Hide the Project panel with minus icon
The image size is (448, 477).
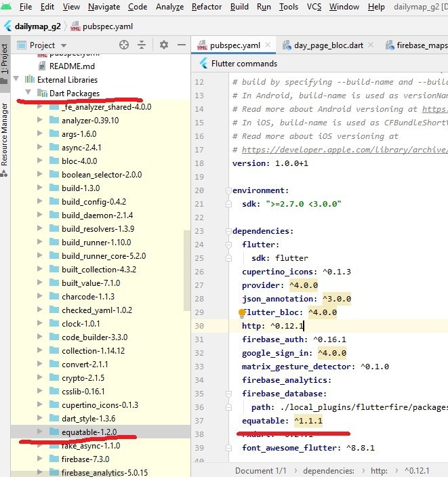182,45
